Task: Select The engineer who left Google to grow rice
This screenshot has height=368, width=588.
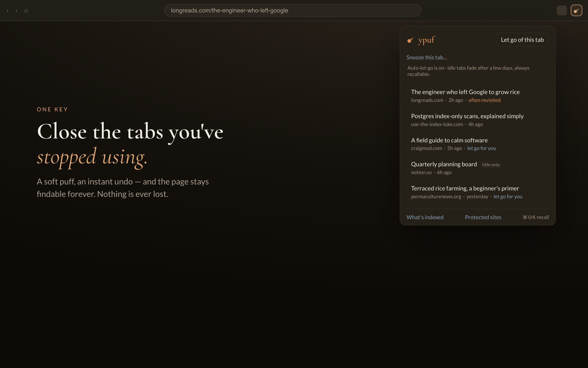Action: pyautogui.click(x=478, y=96)
